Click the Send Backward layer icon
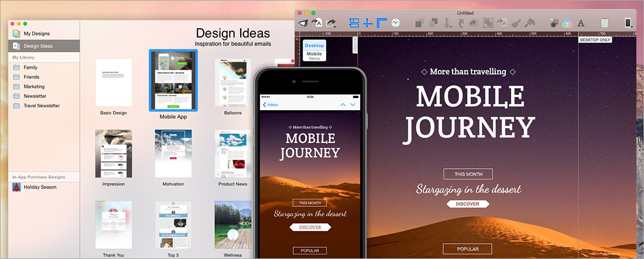The image size is (644, 259). [x=433, y=23]
